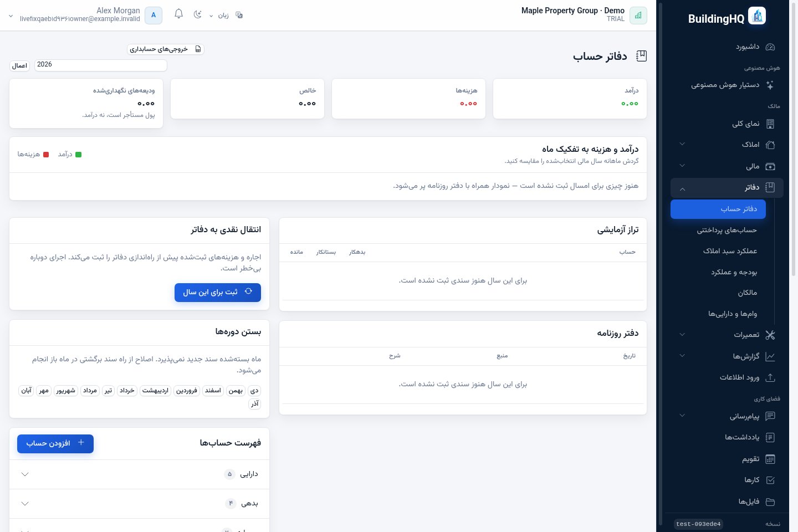The width and height of the screenshot is (798, 532).
Task: Open the داشبورد dashboard gauge icon
Action: (770, 47)
